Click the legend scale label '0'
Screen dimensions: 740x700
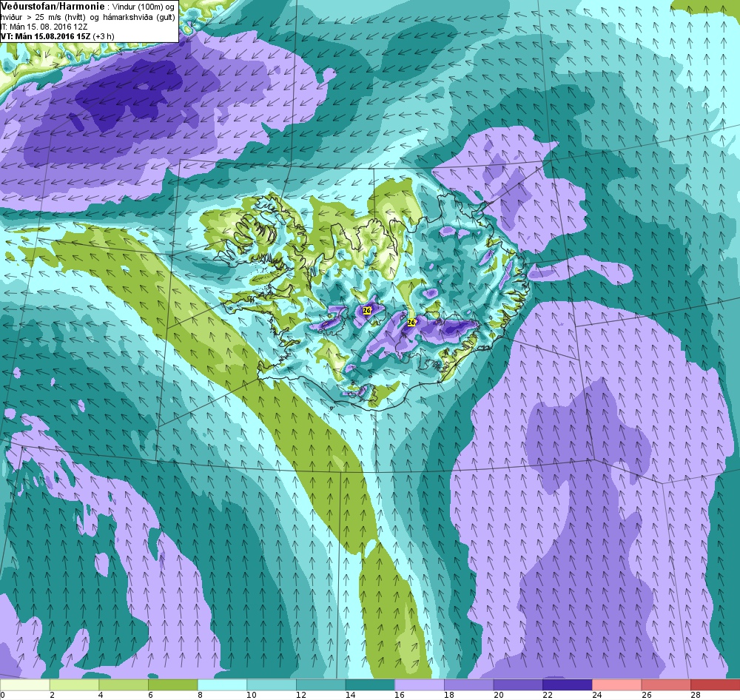[2, 695]
